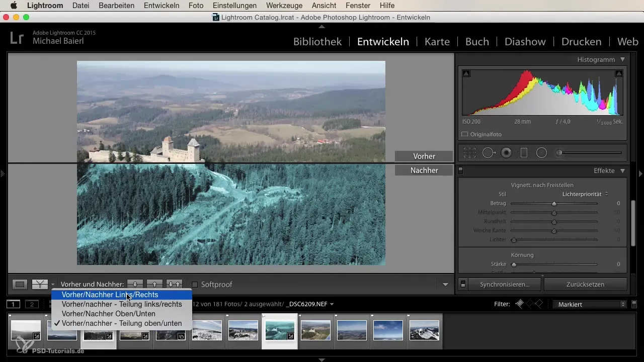Select the selected teal castle thumbnail
The width and height of the screenshot is (644, 362).
click(280, 330)
